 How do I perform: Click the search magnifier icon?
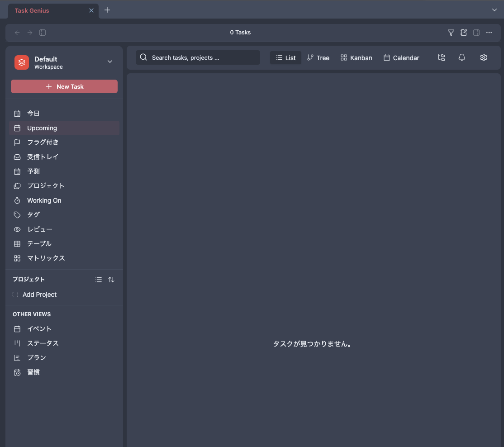[144, 57]
